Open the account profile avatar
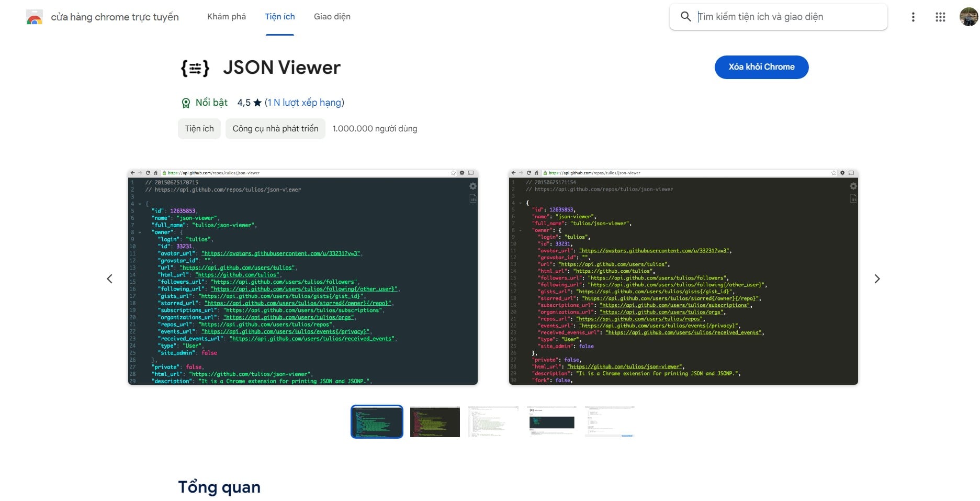Image resolution: width=980 pixels, height=501 pixels. (968, 17)
